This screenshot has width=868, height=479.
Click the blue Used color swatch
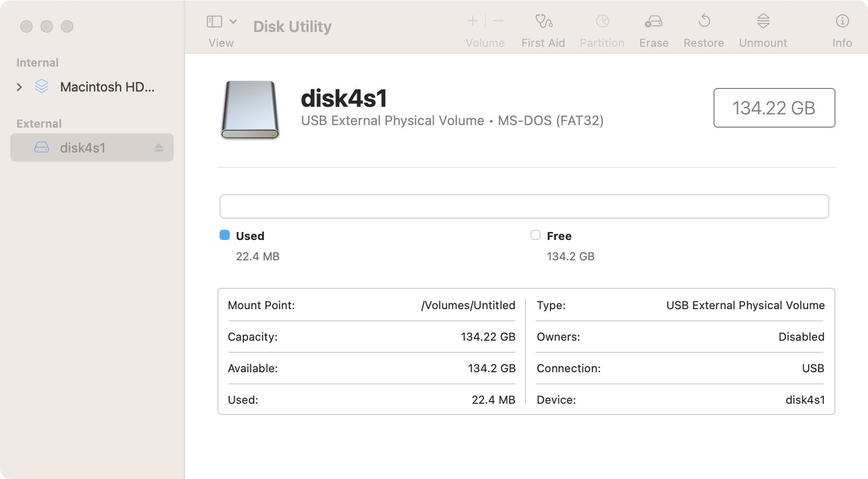225,235
